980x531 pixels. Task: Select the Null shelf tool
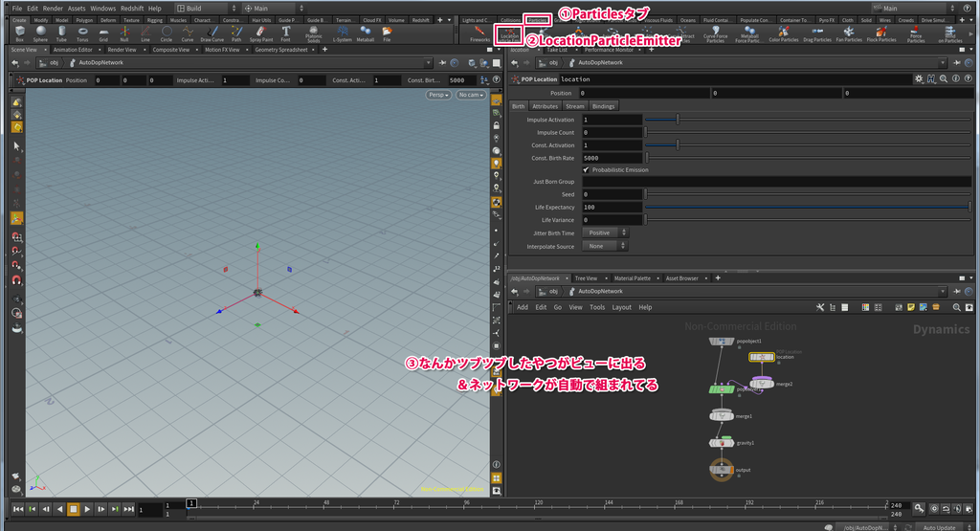[x=124, y=33]
